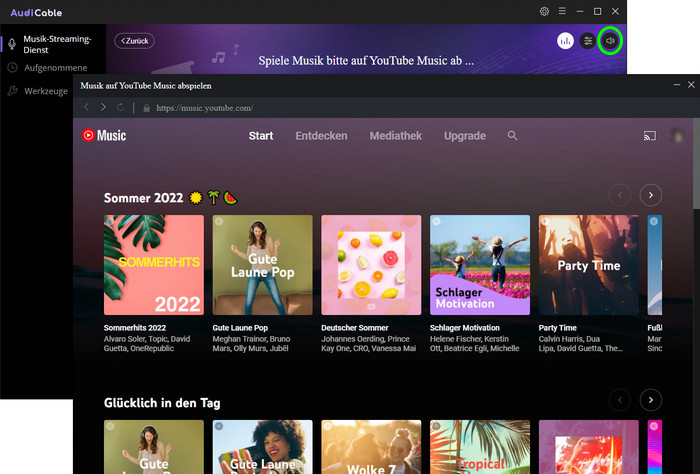Open Sommerhits 2022 playlist cover
The image size is (700, 474).
coord(154,265)
